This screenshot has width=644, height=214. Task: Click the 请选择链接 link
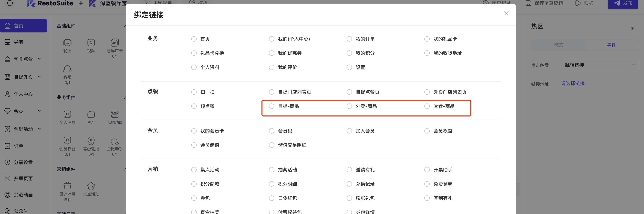tap(573, 84)
